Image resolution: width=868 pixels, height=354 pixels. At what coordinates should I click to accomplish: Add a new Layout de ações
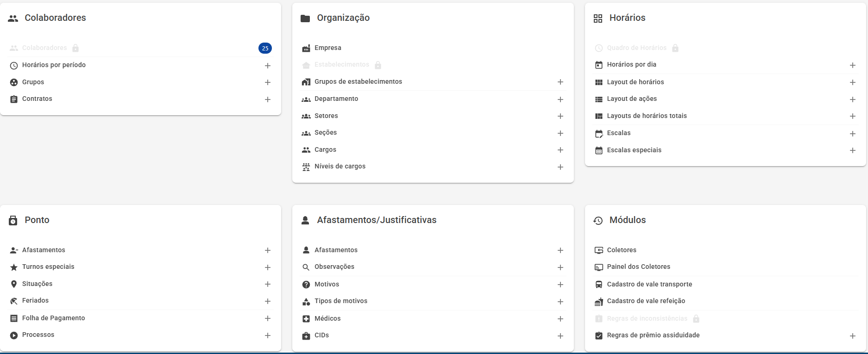click(x=853, y=99)
